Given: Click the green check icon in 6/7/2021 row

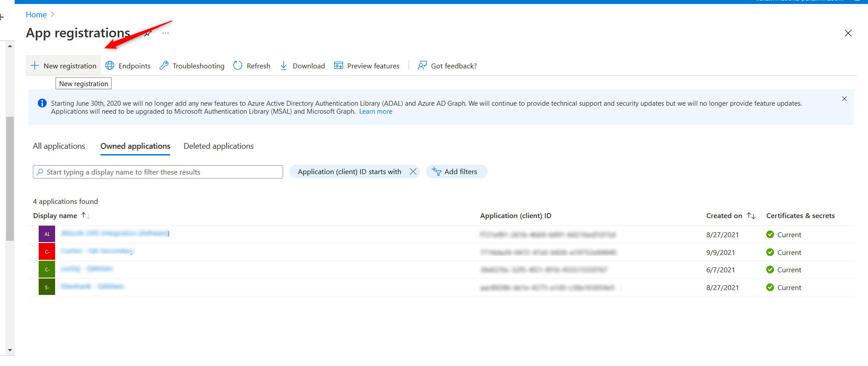Looking at the screenshot, I should click(770, 270).
